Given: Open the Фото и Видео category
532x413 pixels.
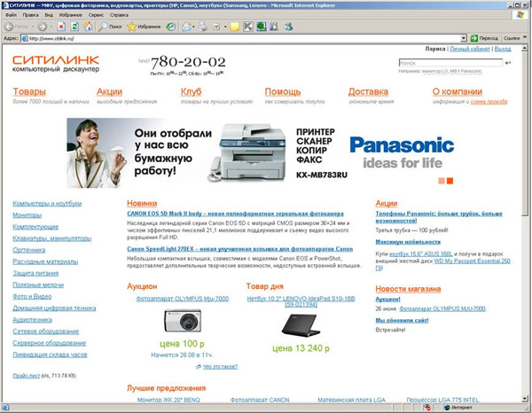Looking at the screenshot, I should pos(32,296).
